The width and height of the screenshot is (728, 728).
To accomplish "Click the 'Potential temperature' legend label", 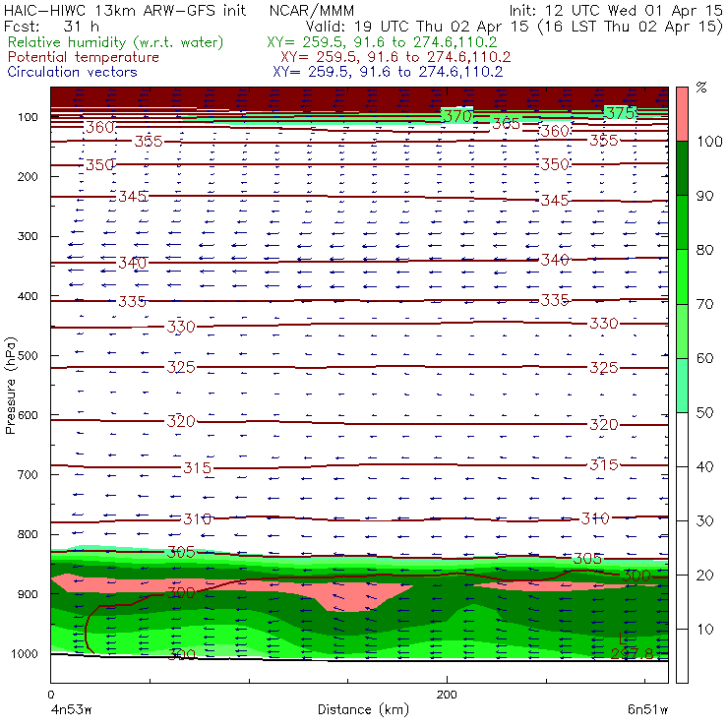I will pos(84,57).
